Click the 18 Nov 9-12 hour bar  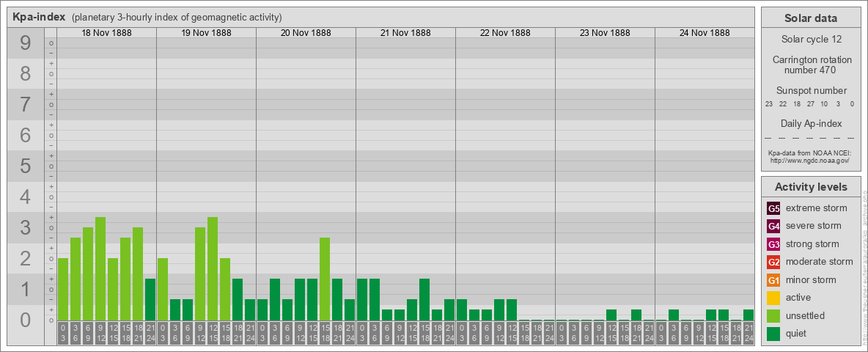tap(100, 268)
